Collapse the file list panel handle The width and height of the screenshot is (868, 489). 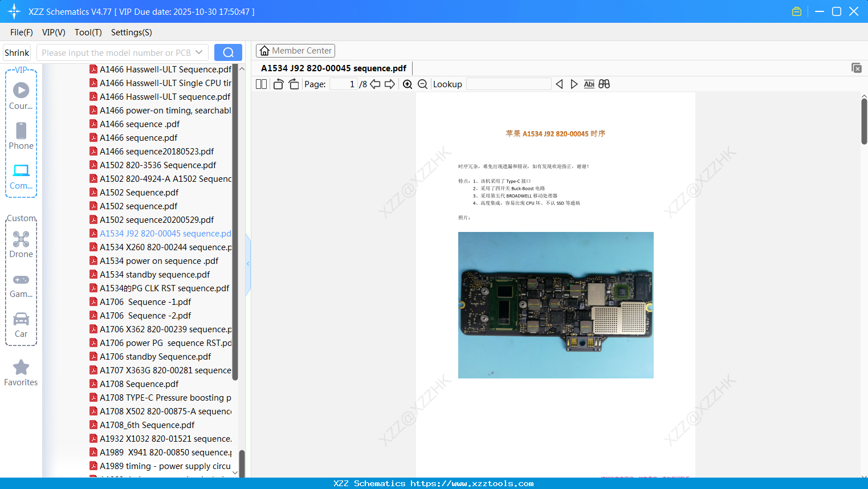[x=248, y=264]
